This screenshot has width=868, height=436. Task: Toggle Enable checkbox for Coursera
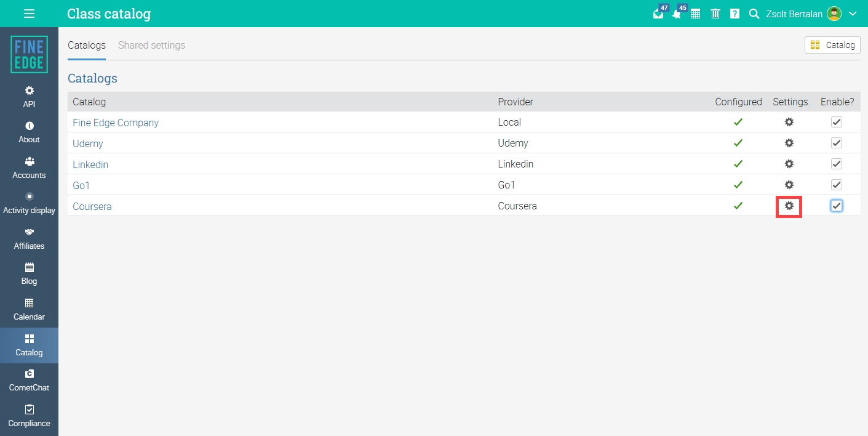tap(836, 206)
